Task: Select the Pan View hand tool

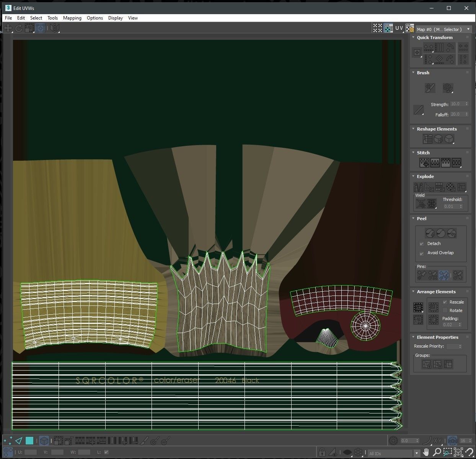Action: click(x=426, y=452)
